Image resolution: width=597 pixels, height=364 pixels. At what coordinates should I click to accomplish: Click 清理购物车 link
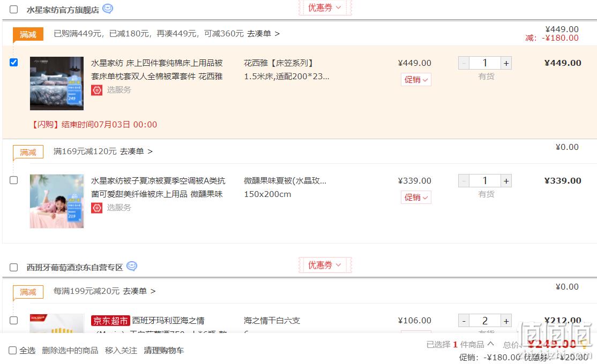tap(163, 350)
